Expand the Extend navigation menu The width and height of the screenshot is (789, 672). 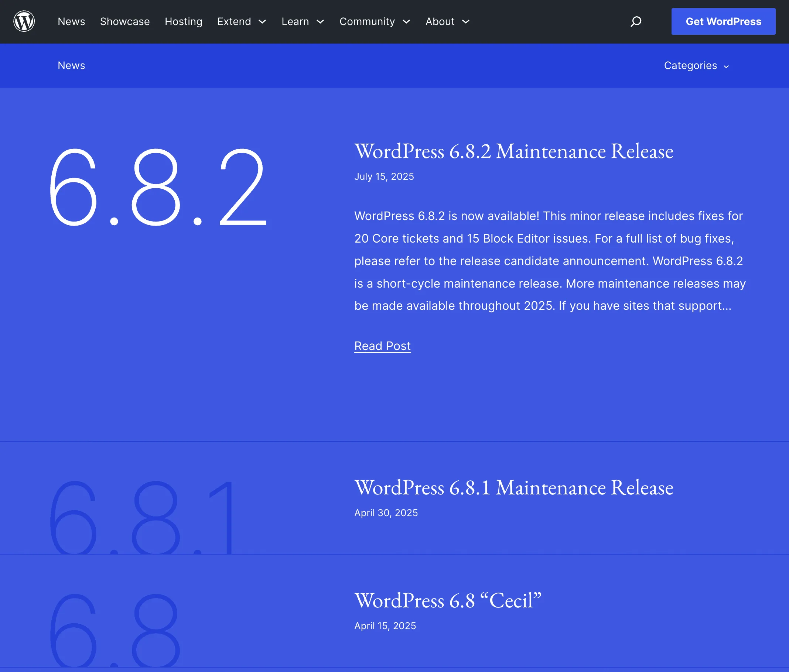(x=234, y=22)
